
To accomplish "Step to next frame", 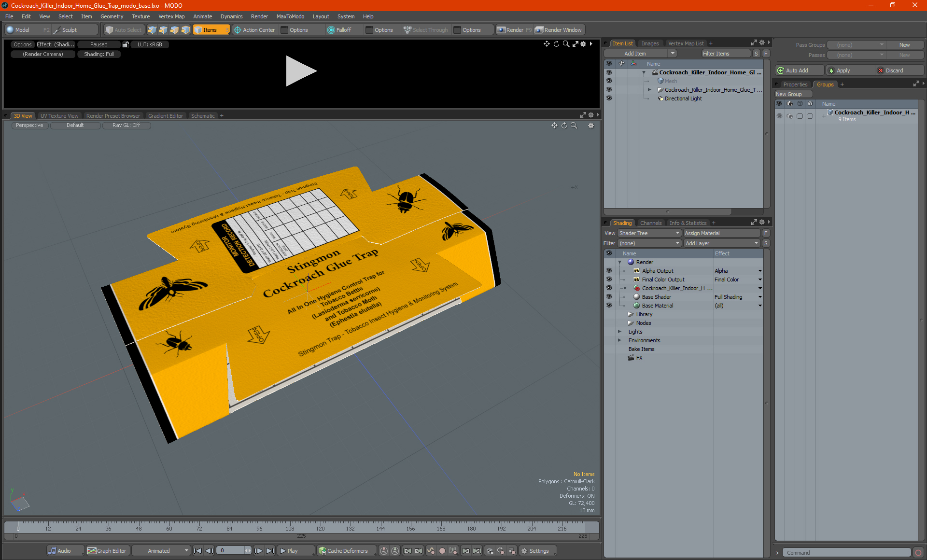I will pyautogui.click(x=258, y=551).
